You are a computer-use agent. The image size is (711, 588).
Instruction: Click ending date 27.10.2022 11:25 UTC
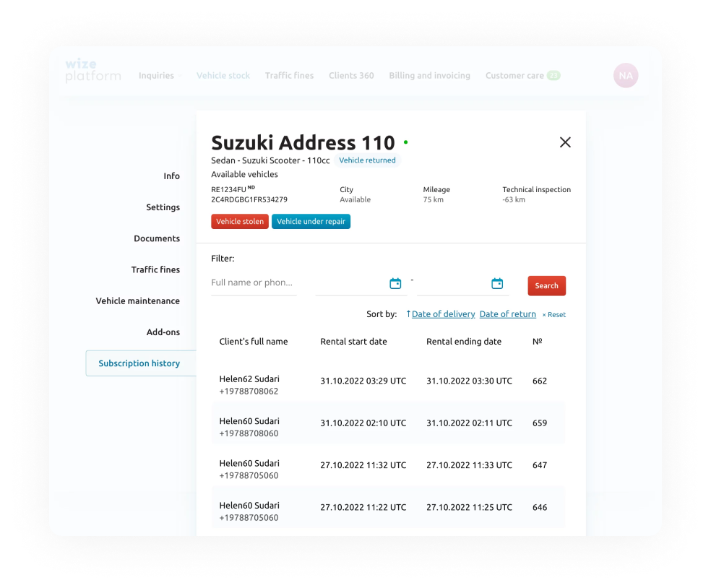pyautogui.click(x=470, y=507)
